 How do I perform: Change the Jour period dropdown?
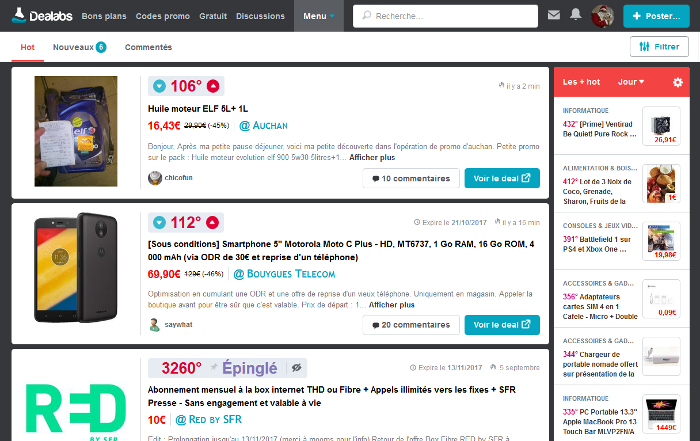point(631,82)
